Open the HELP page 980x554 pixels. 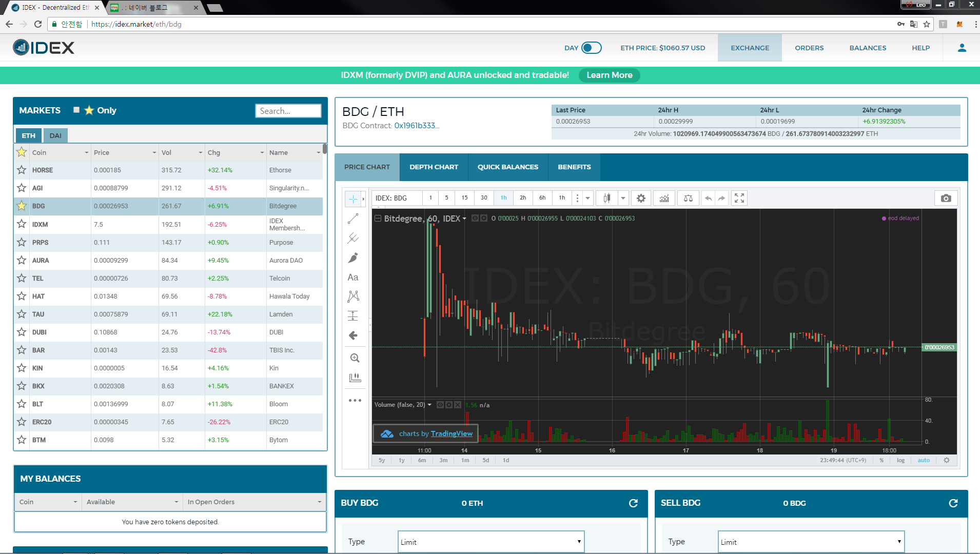(x=920, y=48)
